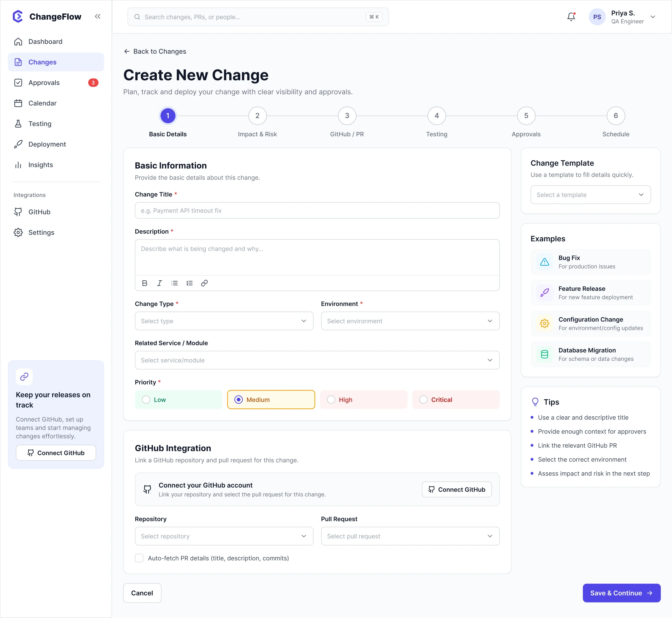The image size is (672, 618).
Task: Select High priority radio option
Action: 363,400
